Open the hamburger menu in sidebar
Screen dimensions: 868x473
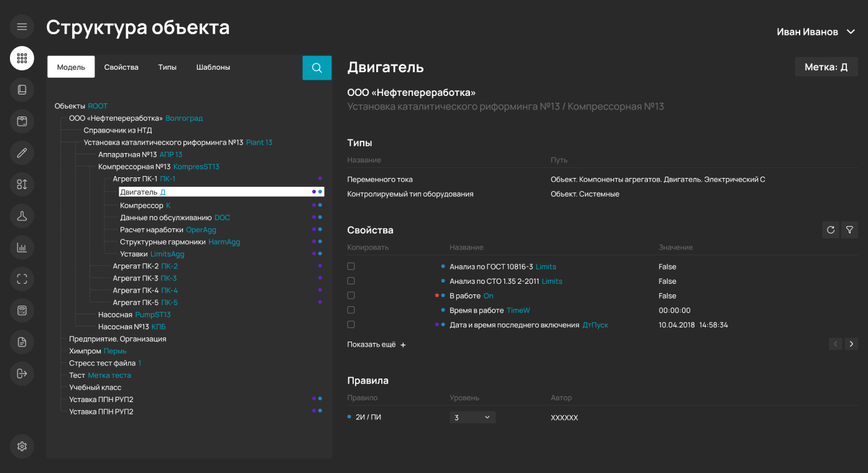click(x=22, y=27)
